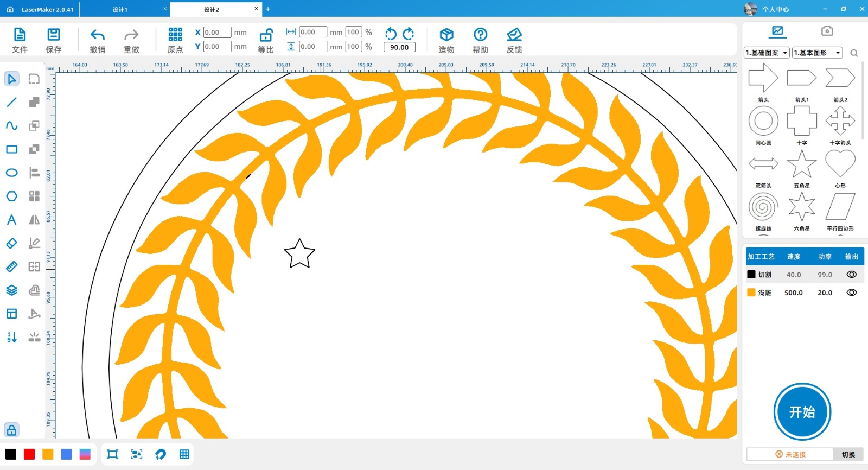
Task: Select the ellipse drawing tool
Action: (x=11, y=173)
